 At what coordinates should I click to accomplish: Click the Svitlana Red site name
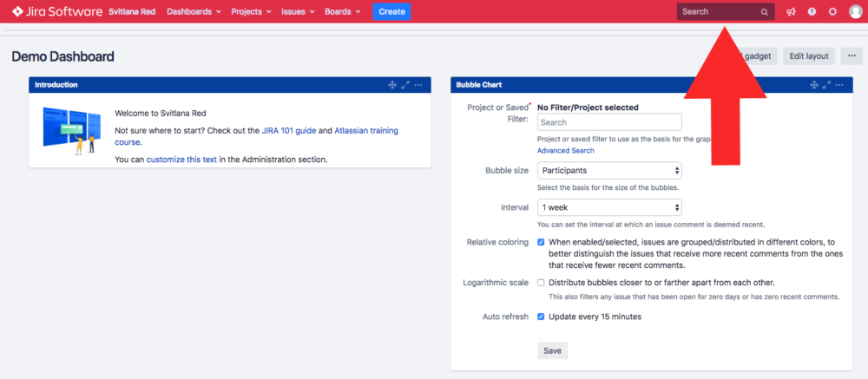click(x=132, y=11)
